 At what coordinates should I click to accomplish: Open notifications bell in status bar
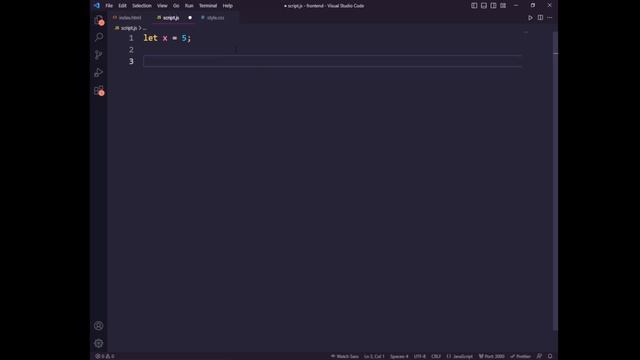pos(550,356)
